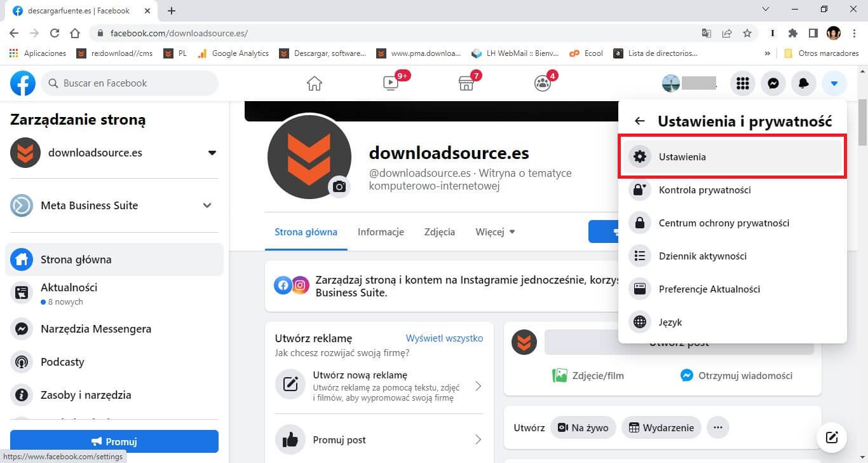Click the camera icon on profile picture
The height and width of the screenshot is (463, 868).
339,186
